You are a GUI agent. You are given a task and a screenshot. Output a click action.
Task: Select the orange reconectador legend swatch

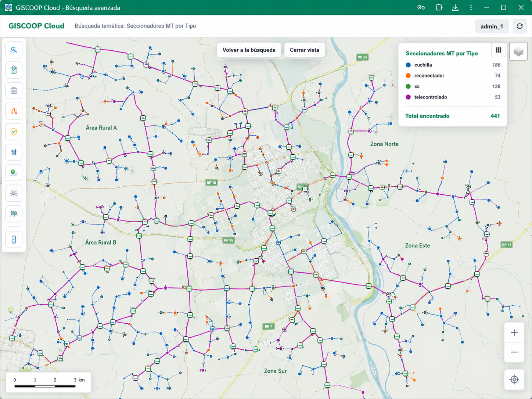pos(408,76)
